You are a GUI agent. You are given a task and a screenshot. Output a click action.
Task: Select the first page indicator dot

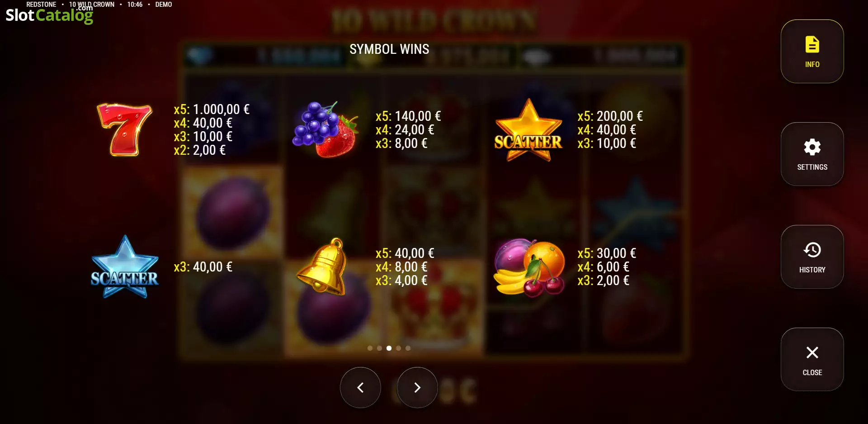370,348
